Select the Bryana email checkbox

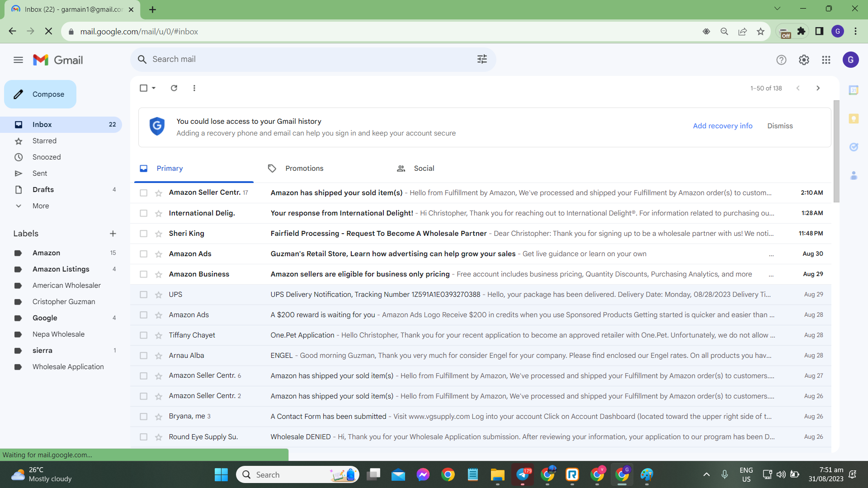coord(143,417)
